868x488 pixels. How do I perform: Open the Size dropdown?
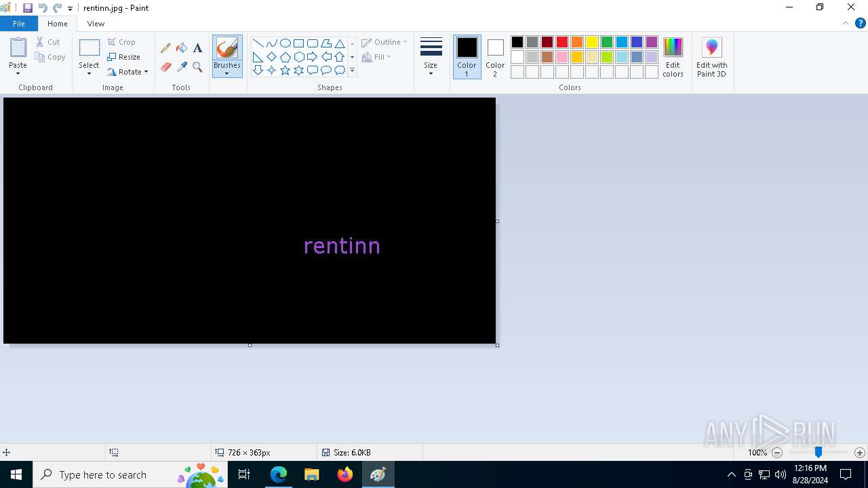431,58
